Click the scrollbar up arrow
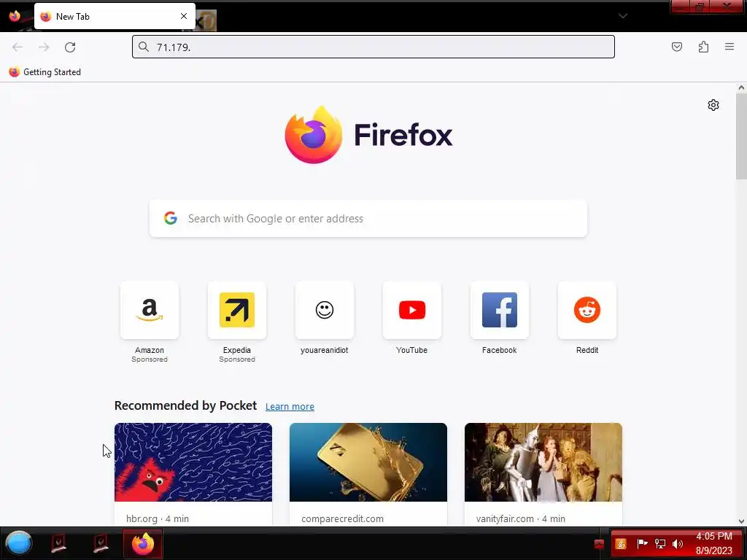Screen dimensions: 747x560 [741, 87]
